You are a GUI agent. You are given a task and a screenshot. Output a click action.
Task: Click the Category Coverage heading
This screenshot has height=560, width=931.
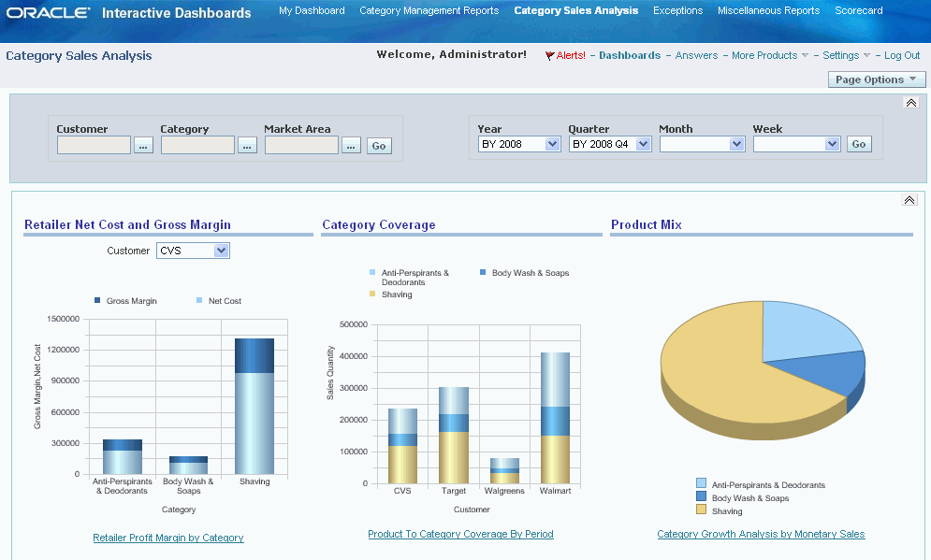coord(379,224)
